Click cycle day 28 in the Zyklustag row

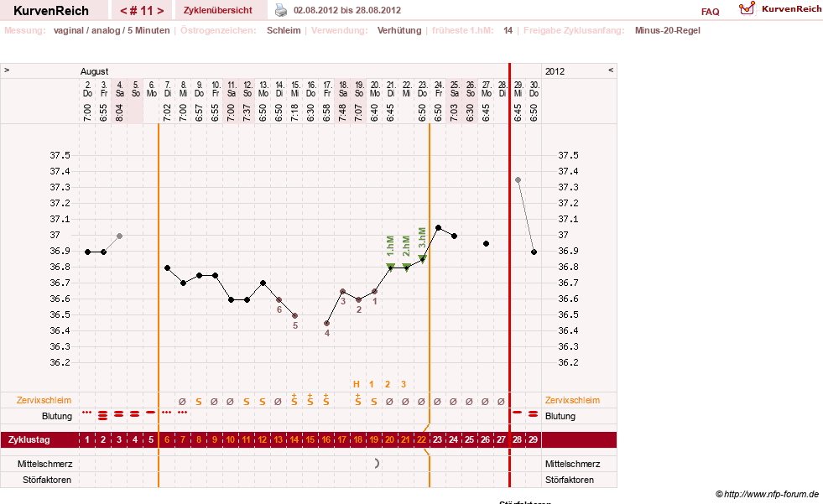coord(518,439)
